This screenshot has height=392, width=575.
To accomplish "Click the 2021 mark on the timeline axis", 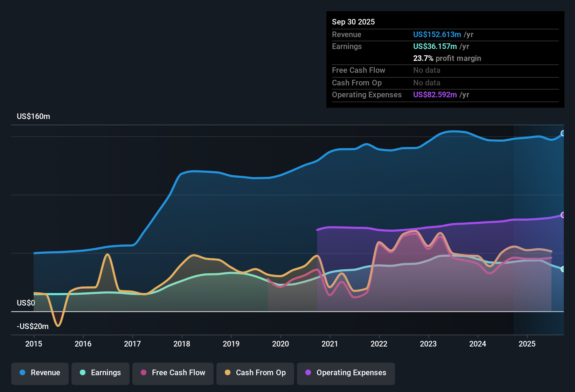I will click(x=330, y=344).
